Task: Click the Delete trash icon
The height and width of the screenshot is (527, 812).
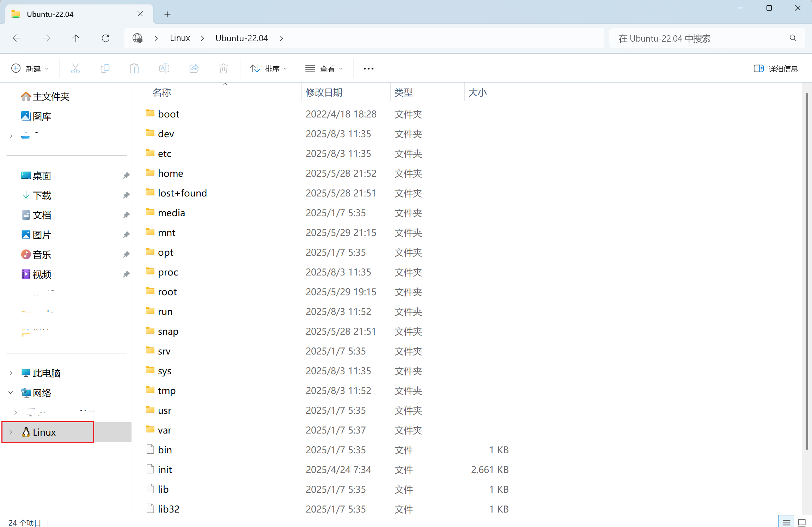Action: [223, 68]
